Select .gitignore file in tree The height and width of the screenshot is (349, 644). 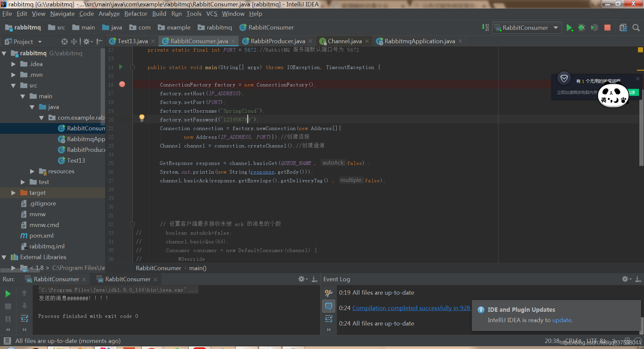[43, 203]
